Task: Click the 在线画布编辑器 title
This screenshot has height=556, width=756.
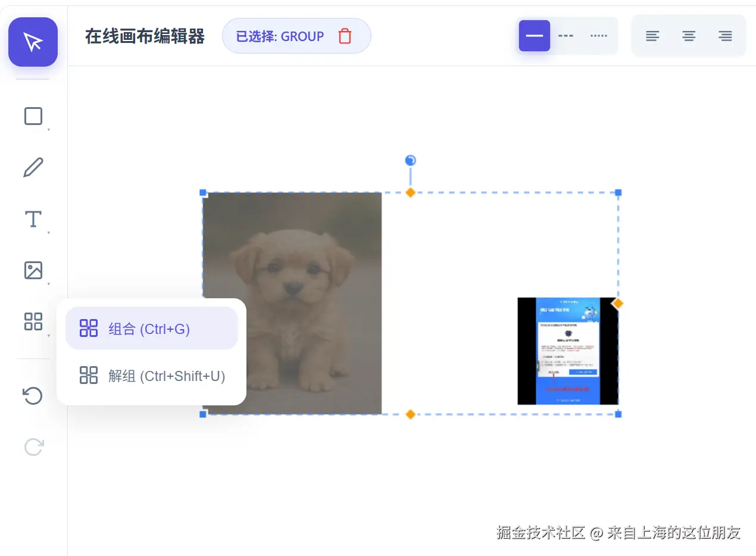Action: [145, 36]
